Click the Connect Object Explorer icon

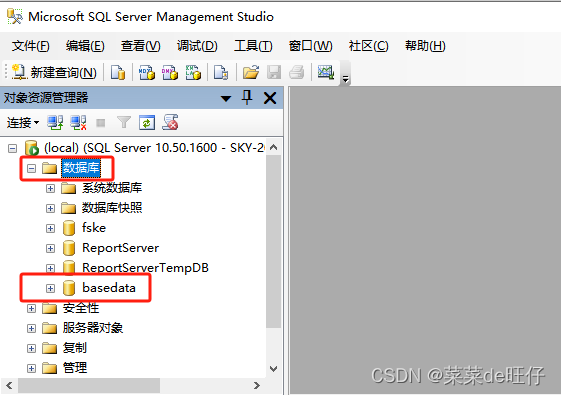point(55,123)
